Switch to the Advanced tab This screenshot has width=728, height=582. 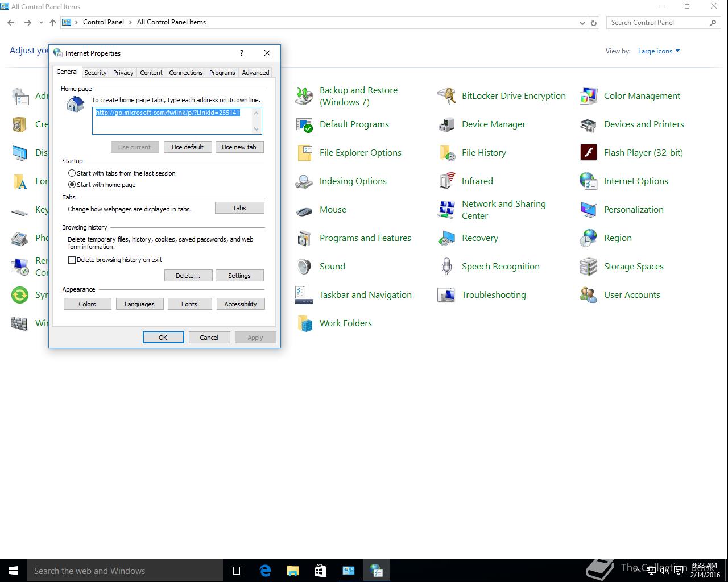[x=255, y=73]
